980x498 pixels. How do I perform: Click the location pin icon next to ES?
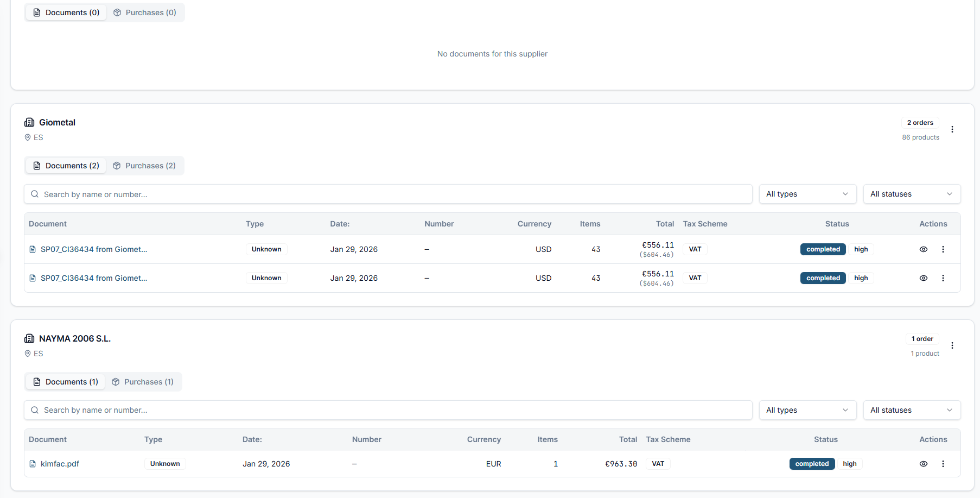coord(28,137)
